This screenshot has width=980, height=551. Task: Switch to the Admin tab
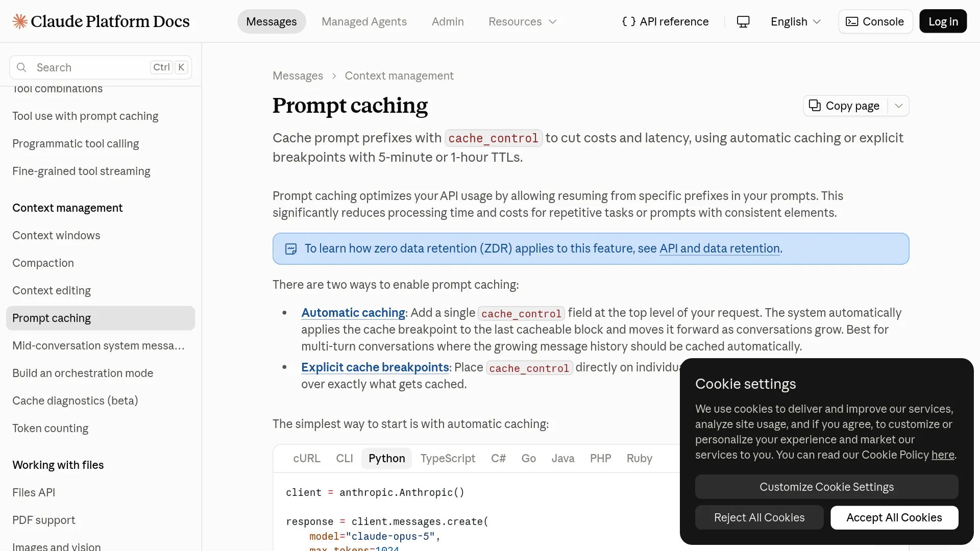(x=448, y=21)
